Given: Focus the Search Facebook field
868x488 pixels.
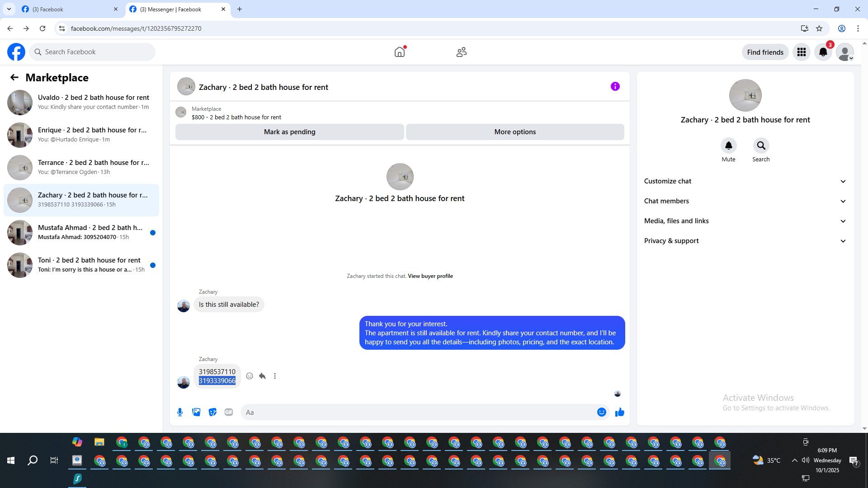Looking at the screenshot, I should pyautogui.click(x=93, y=52).
